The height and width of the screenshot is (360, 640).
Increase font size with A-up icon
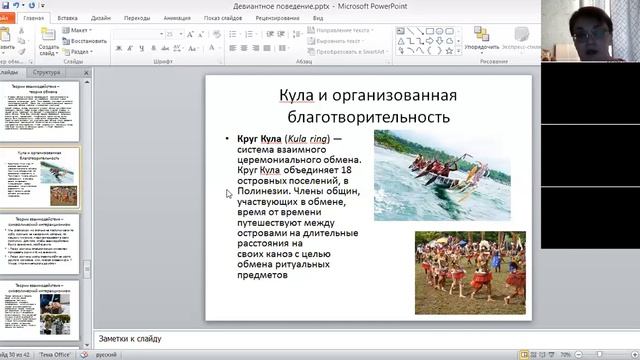(190, 35)
